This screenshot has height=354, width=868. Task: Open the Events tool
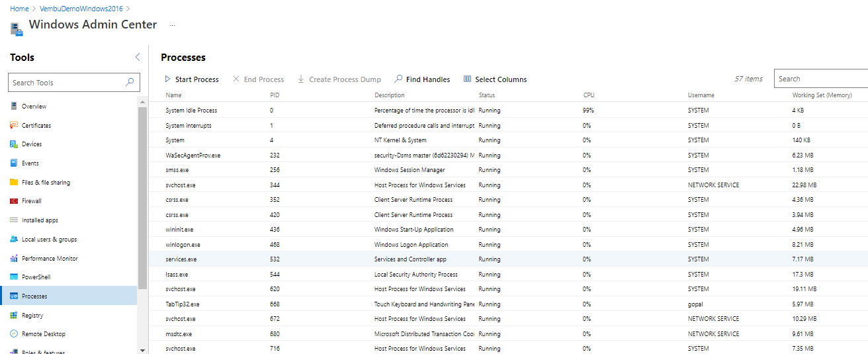(30, 163)
